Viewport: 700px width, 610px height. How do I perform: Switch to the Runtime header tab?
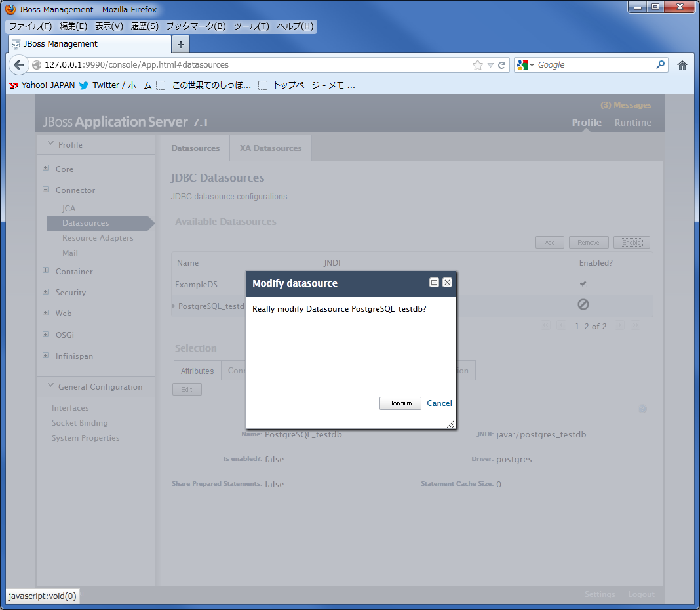(632, 123)
